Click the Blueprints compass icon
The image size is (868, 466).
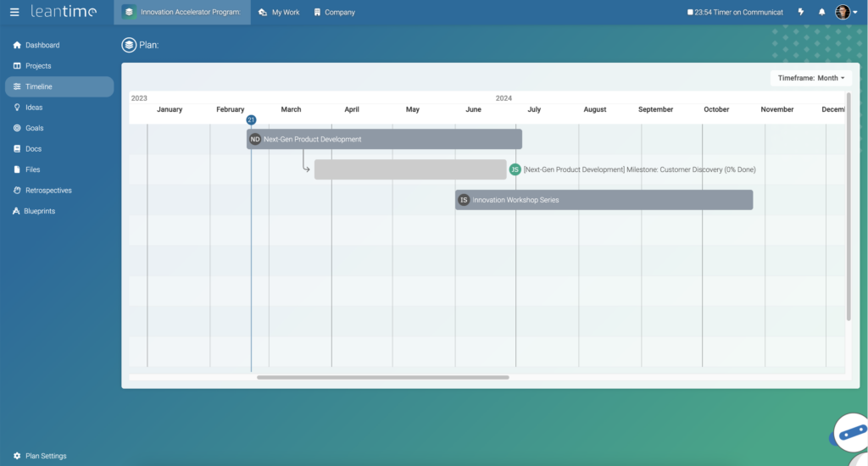(x=16, y=211)
